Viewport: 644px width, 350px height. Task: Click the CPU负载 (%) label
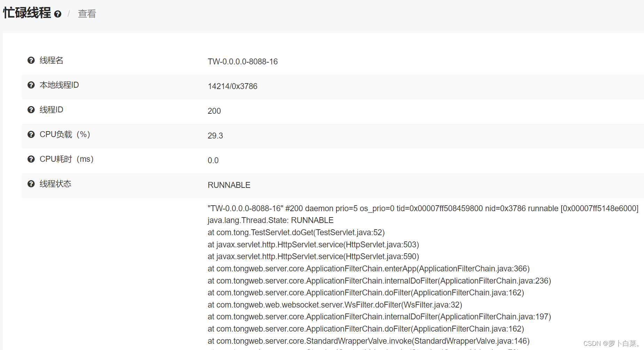point(65,134)
